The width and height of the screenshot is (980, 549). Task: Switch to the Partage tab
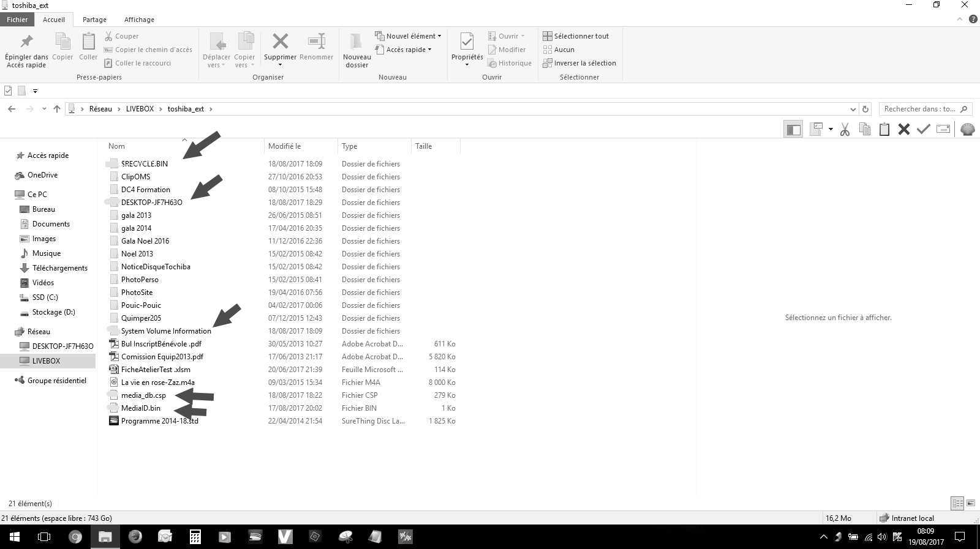pos(94,20)
